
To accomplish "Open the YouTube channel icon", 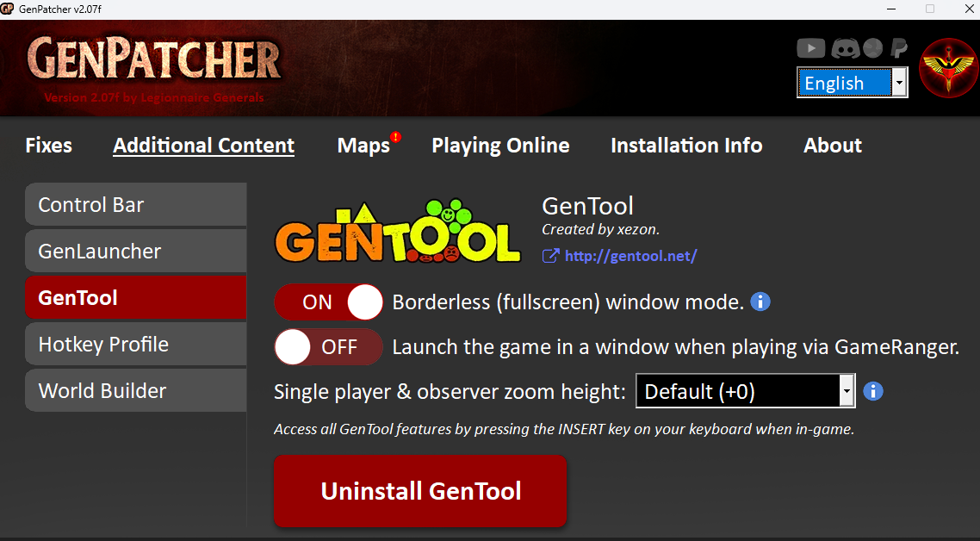I will (810, 48).
